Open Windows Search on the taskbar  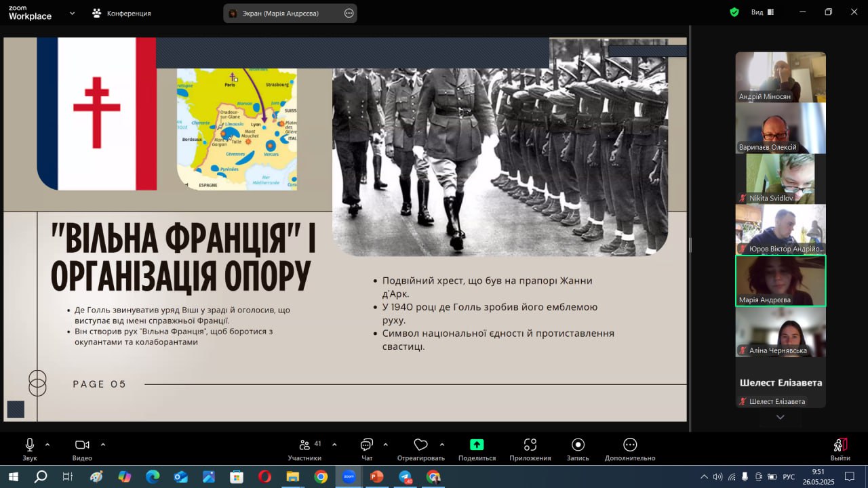[41, 476]
